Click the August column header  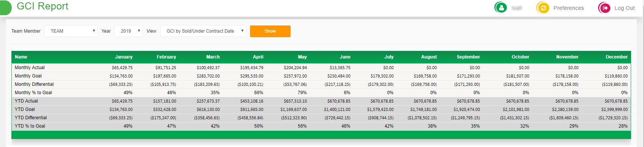pos(429,57)
